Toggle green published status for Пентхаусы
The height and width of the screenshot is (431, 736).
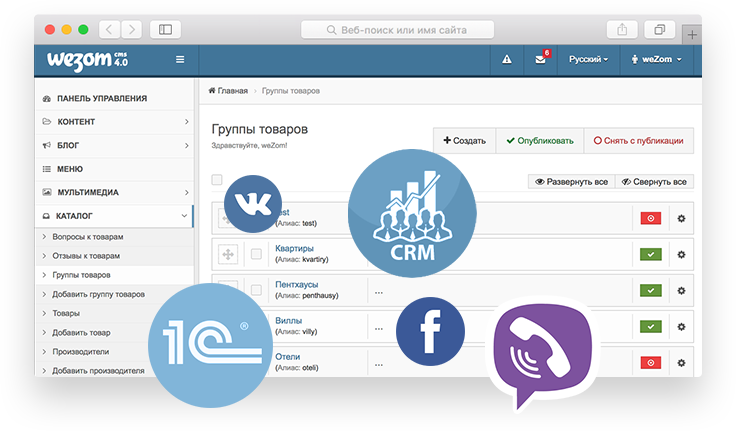point(651,291)
